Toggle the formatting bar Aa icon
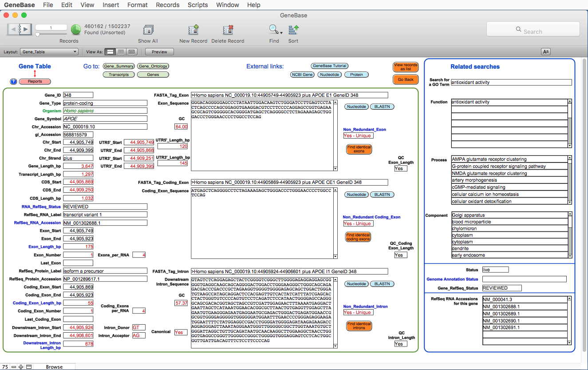The image size is (588, 370). point(546,52)
